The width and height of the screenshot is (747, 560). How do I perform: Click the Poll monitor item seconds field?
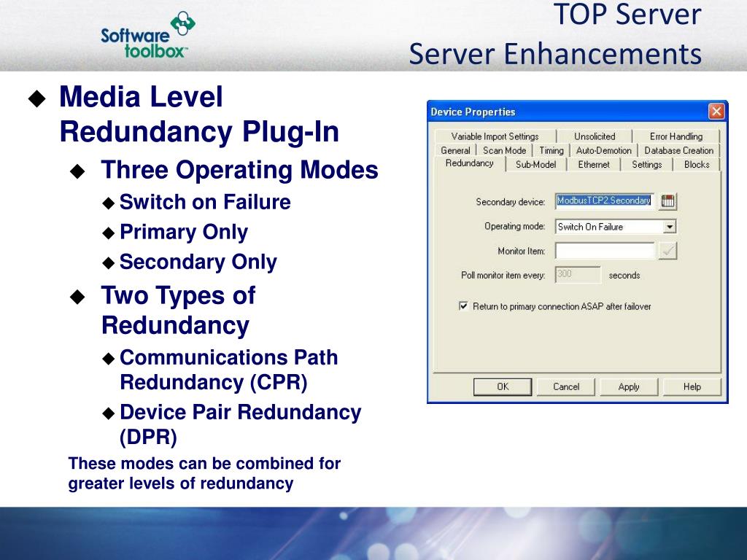pyautogui.click(x=578, y=275)
